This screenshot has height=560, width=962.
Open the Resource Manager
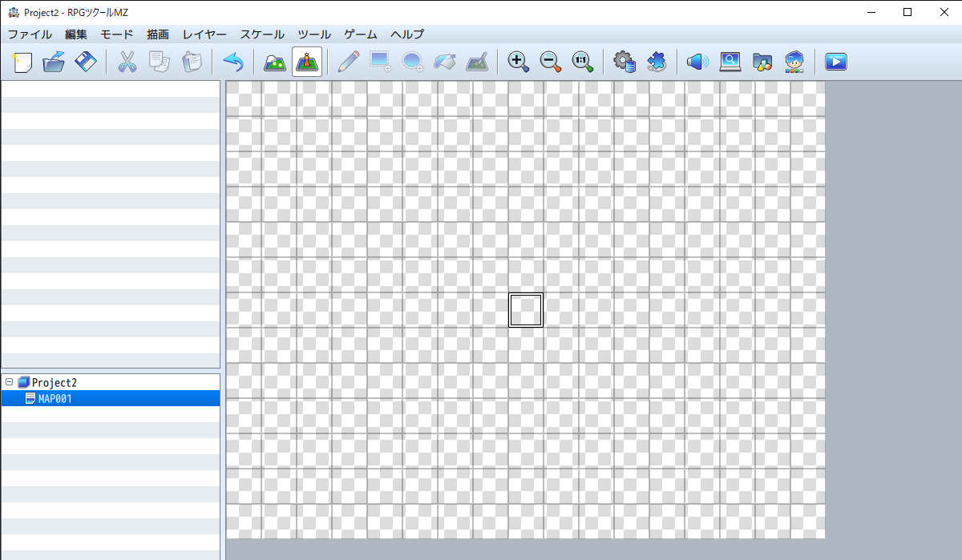coord(762,62)
